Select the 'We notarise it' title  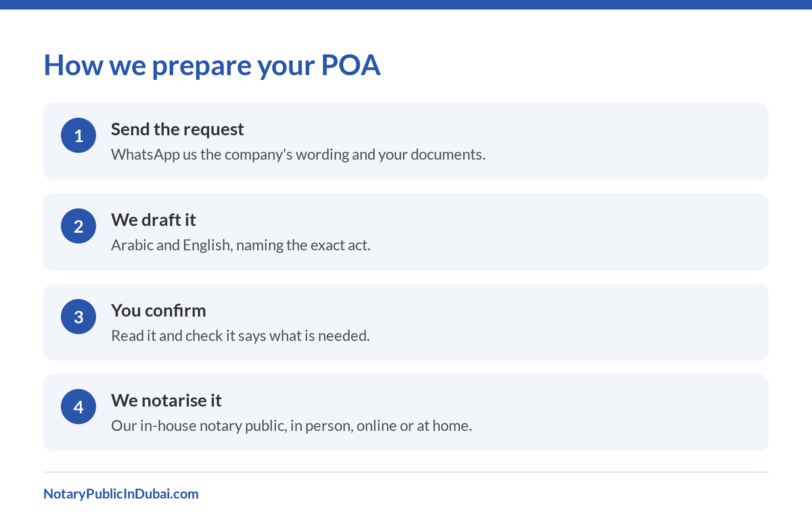coord(166,400)
